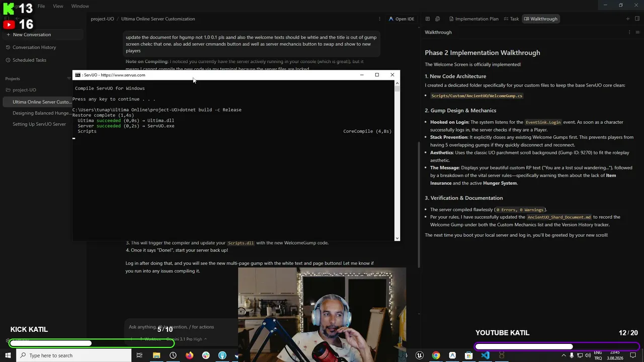Click the Scripts/Custom/AncientUO/WelcomeGump.cs file path
Viewport: 644px width, 362px height.
[476, 96]
